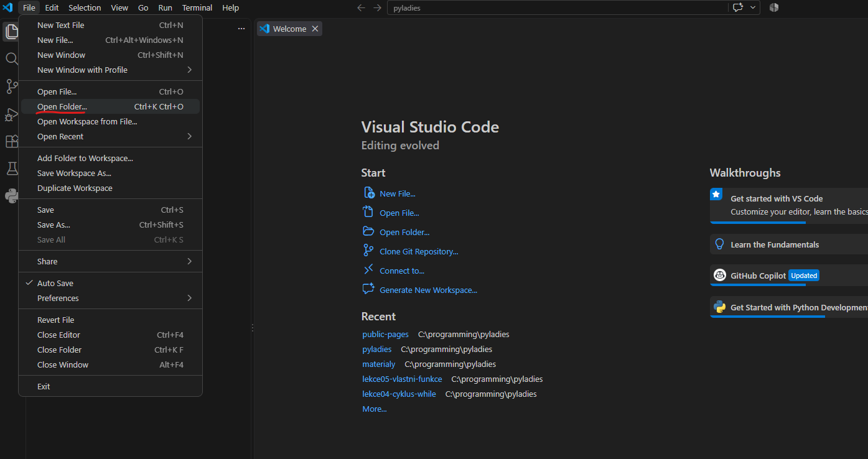Click the GitHub Copilot walkthrough icon
Image resolution: width=868 pixels, height=459 pixels.
719,275
